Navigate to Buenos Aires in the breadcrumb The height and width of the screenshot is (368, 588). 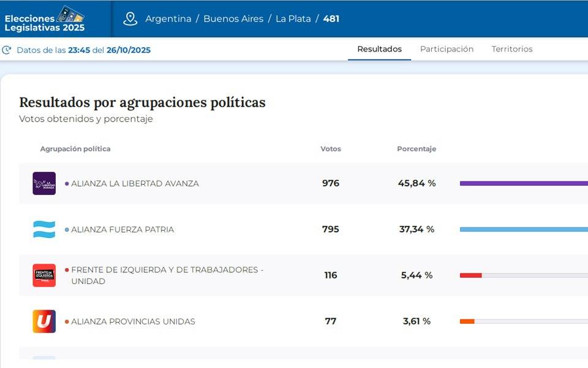point(233,19)
